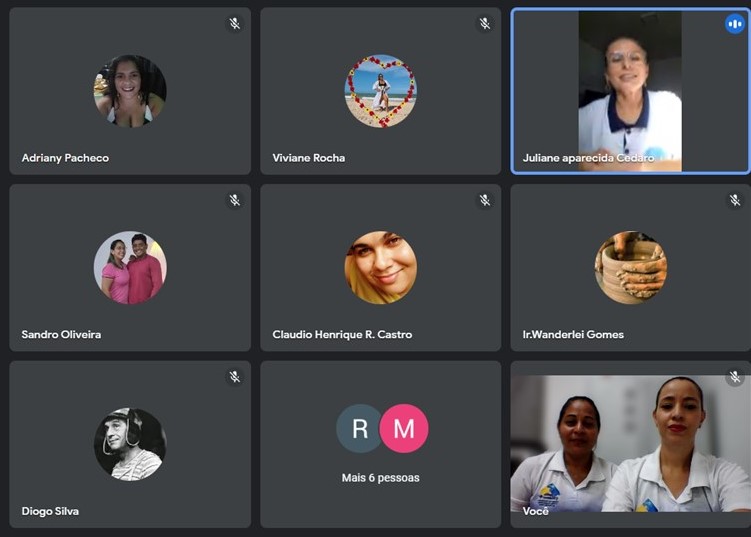Click muted mic icon on Você tile
751x537 pixels.
point(735,377)
